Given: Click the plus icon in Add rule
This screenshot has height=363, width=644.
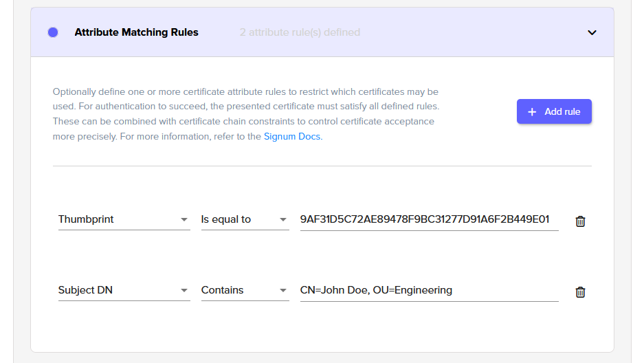Looking at the screenshot, I should click(532, 112).
